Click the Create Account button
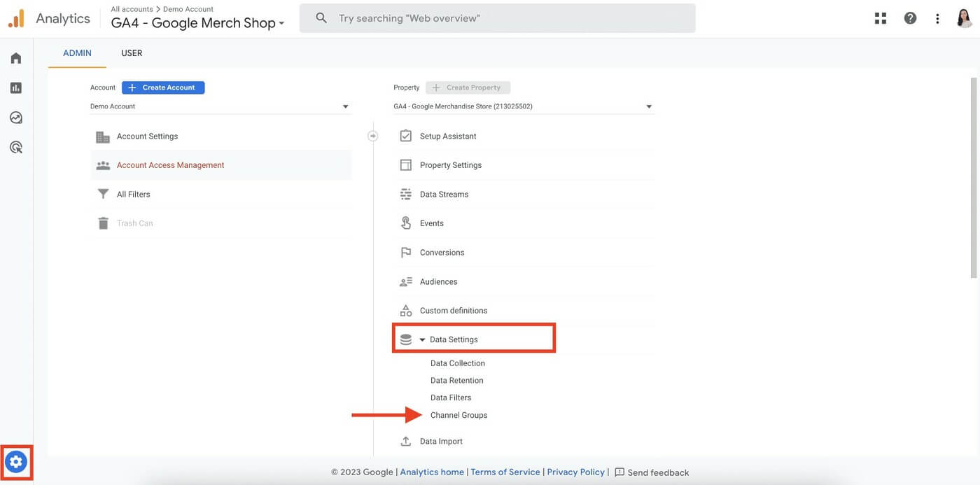 (163, 86)
